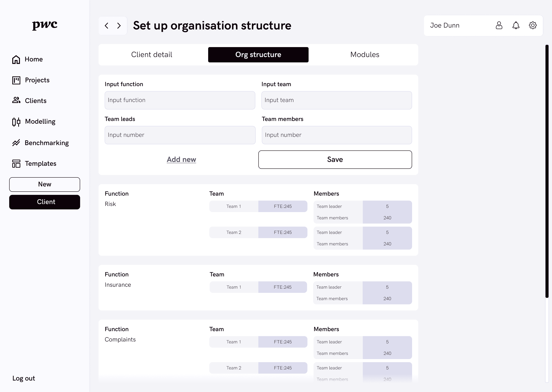The image size is (552, 392).
Task: Open Projects via its board icon
Action: point(16,80)
